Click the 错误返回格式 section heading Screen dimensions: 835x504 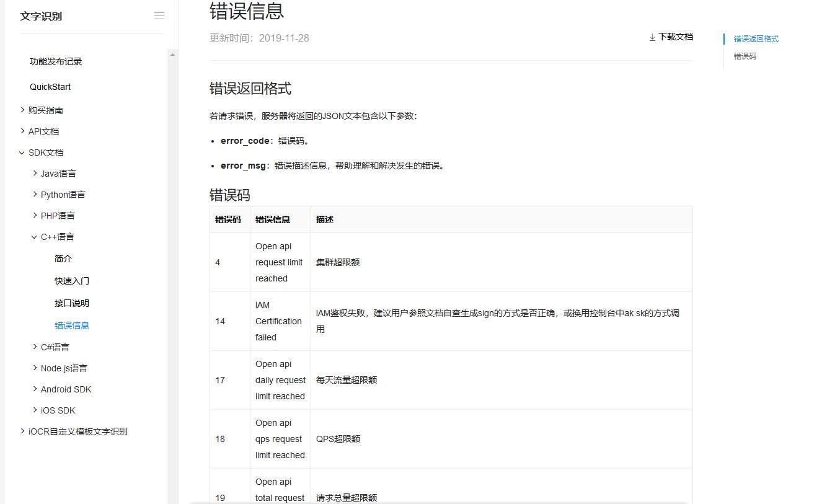click(250, 89)
